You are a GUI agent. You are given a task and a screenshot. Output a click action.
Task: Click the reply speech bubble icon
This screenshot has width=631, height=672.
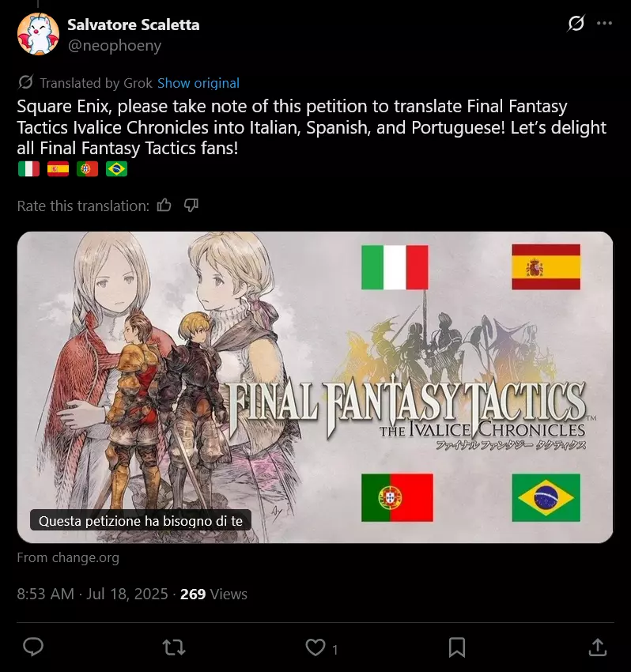click(x=33, y=647)
